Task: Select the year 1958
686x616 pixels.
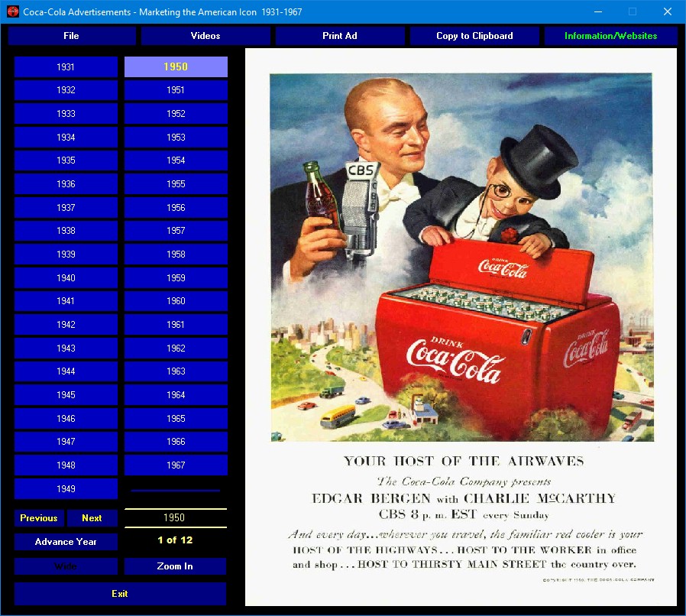Action: [x=176, y=255]
